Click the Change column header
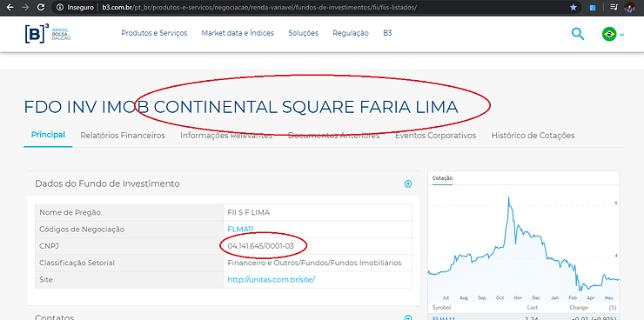Viewport: 644px width, 320px height. pos(578,308)
